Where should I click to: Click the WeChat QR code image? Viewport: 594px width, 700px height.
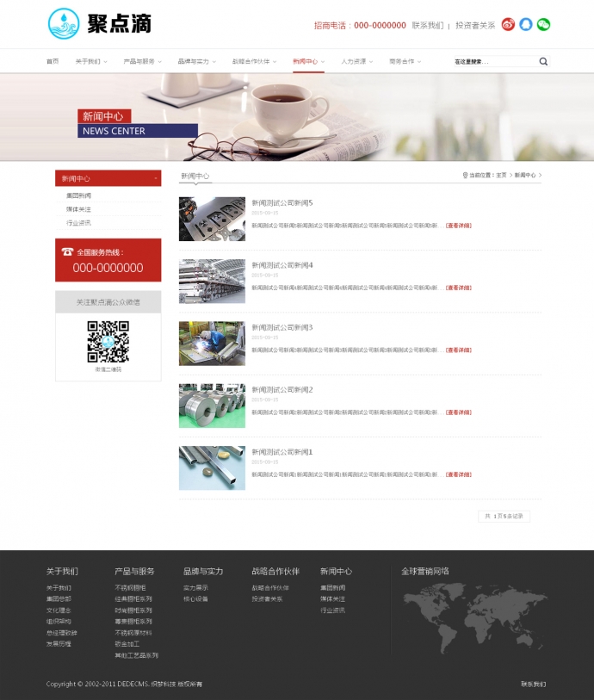pyautogui.click(x=108, y=342)
